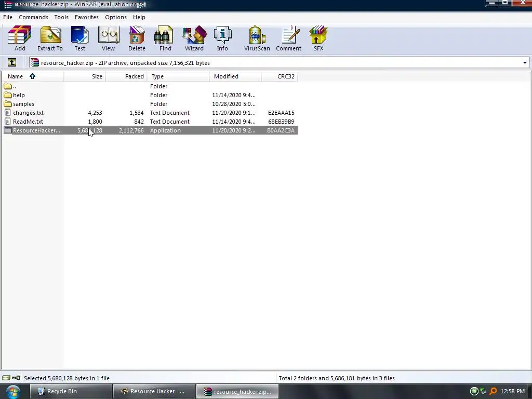
Task: Click the ResourceHacker application file icon
Action: coord(8,130)
